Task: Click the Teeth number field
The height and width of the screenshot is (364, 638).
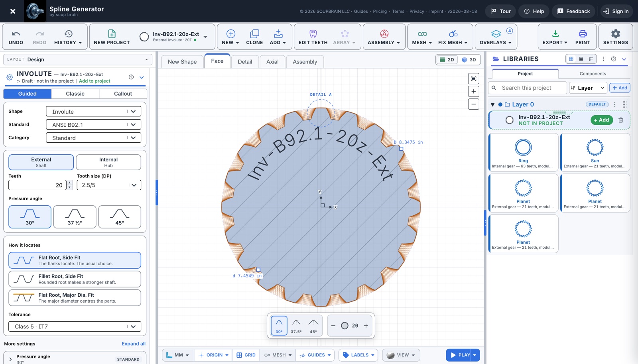Action: pos(37,185)
